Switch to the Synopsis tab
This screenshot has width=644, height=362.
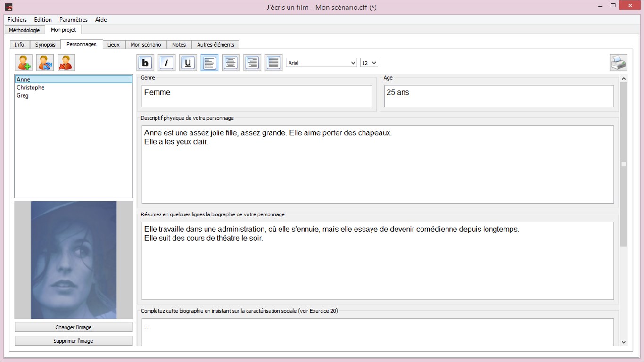[45, 45]
